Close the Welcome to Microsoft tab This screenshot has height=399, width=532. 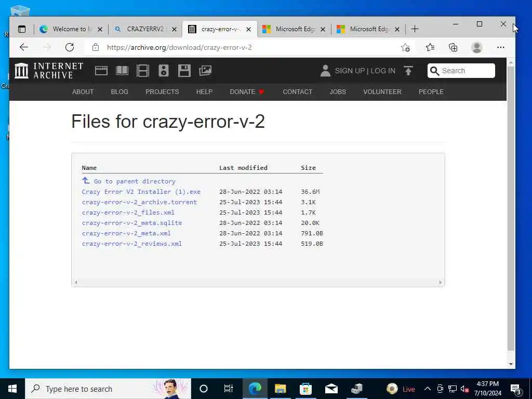tap(100, 30)
